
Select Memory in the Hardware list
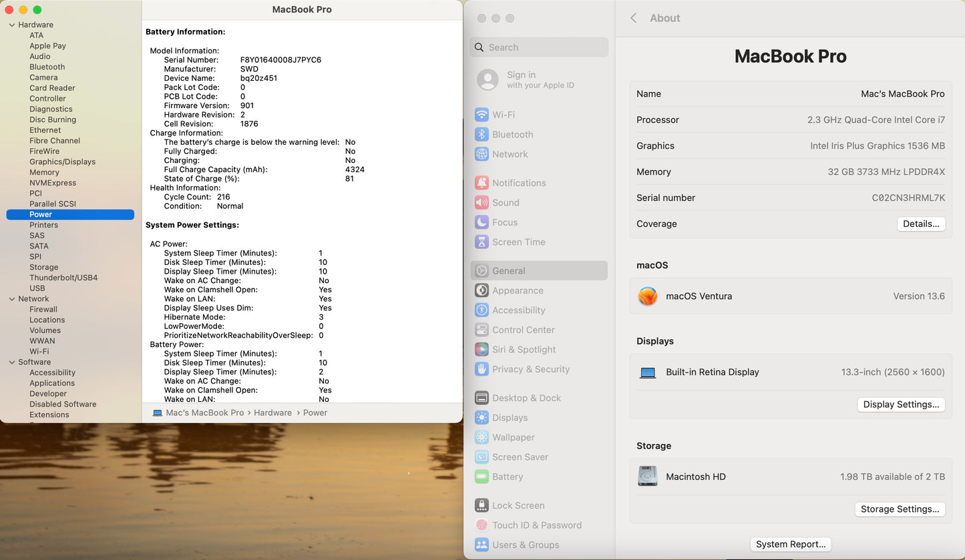click(44, 172)
